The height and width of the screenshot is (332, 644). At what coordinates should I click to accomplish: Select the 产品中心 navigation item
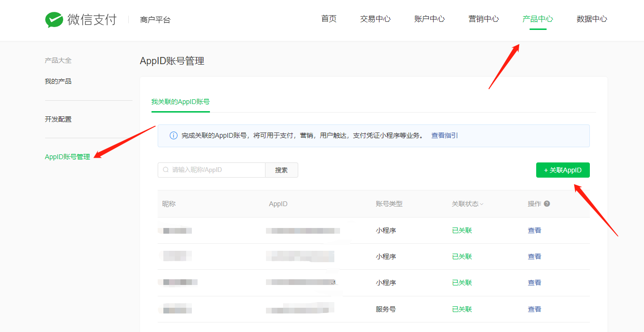point(538,19)
